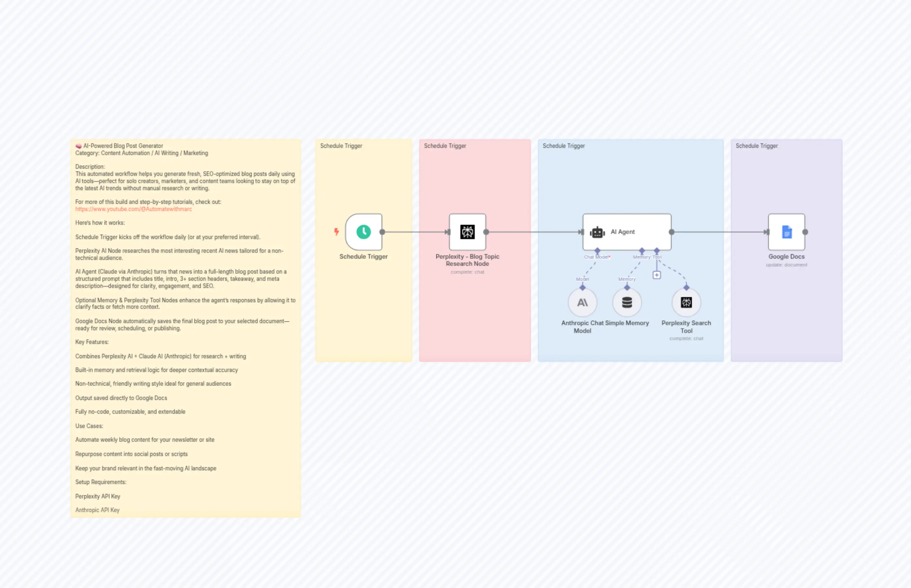Screen dimensions: 911x588
Task: Click the blue sticky note header label
Action: (564, 146)
